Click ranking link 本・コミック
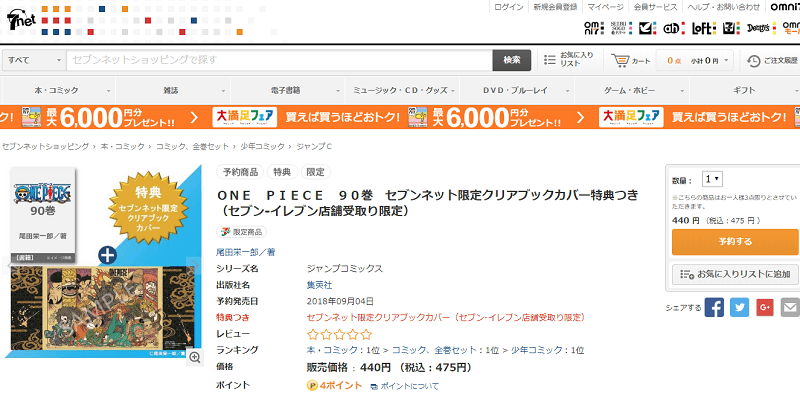The image size is (800, 393). pyautogui.click(x=332, y=350)
